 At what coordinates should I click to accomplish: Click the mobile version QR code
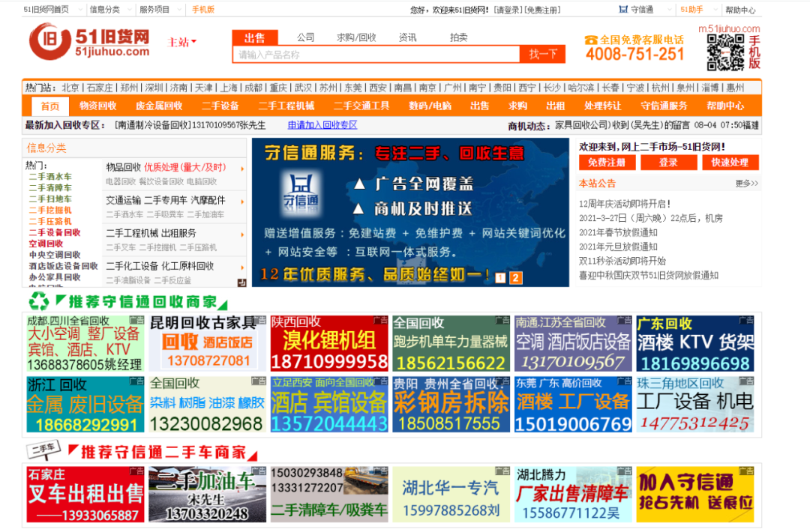pos(726,52)
